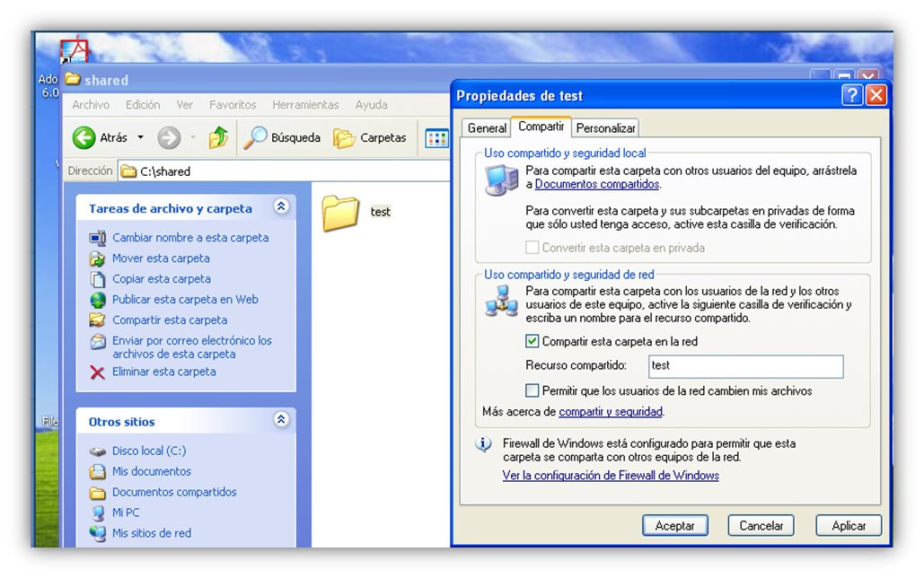Click the grey forward arrow icon
The height and width of the screenshot is (578, 924).
(x=169, y=138)
